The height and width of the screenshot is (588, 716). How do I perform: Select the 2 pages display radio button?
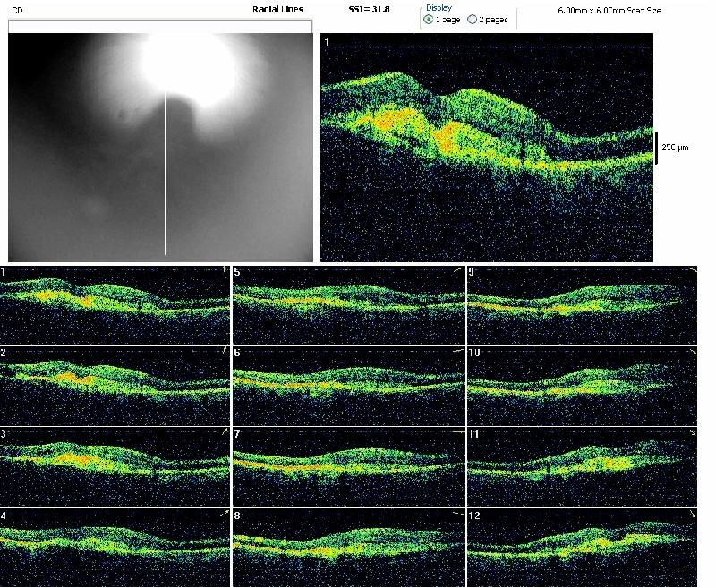tap(473, 19)
